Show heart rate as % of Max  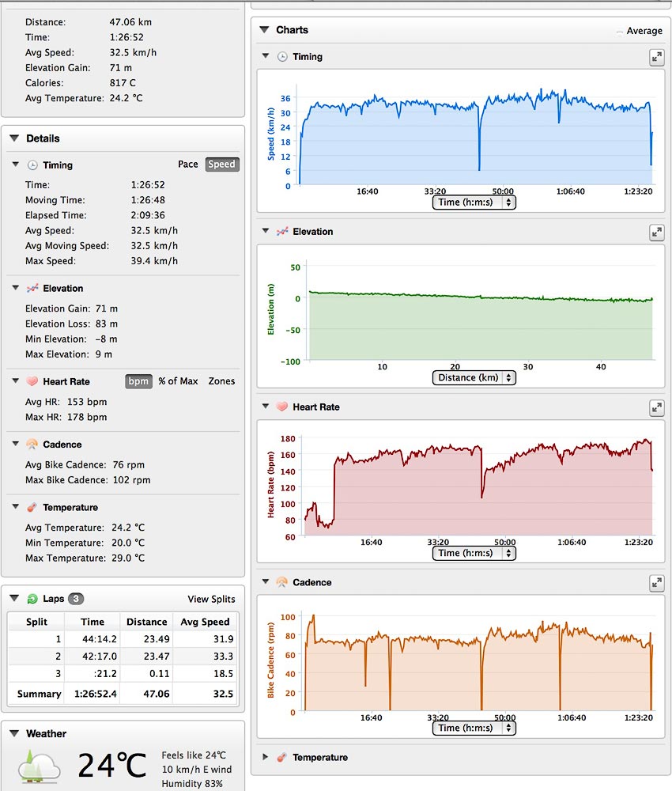click(x=178, y=381)
